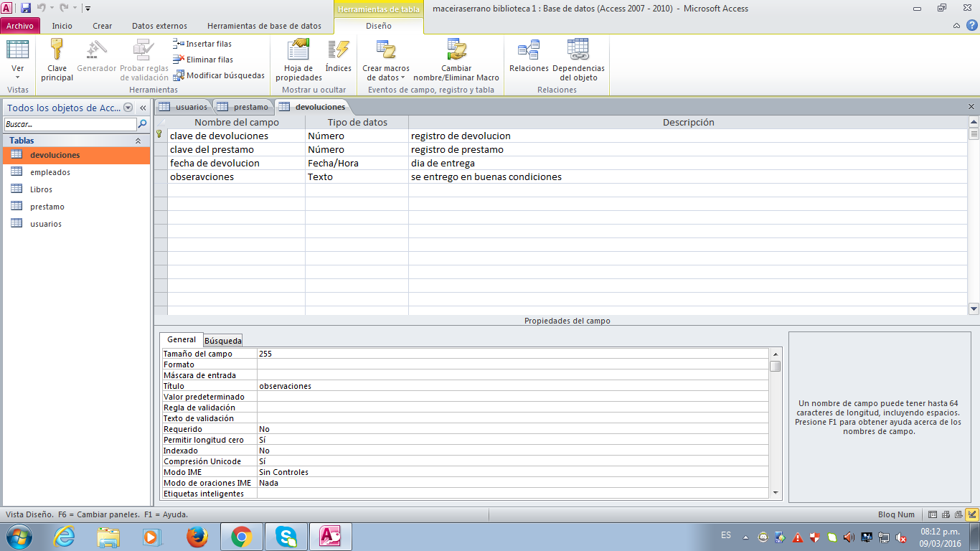Click the Tamaño del campo value field
Viewport: 980px width, 551px height.
click(x=512, y=354)
